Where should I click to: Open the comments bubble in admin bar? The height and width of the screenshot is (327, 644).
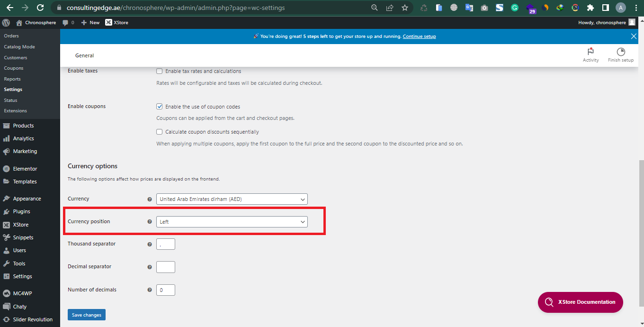[x=68, y=22]
